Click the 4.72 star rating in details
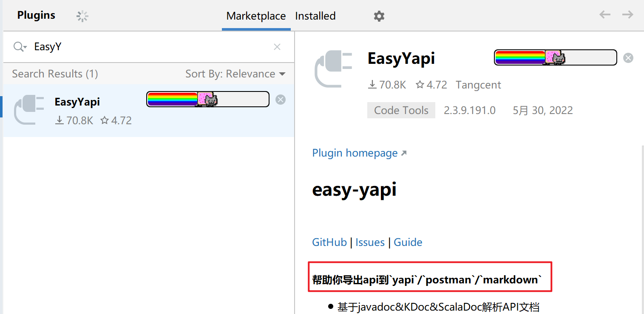The image size is (644, 314). [431, 85]
